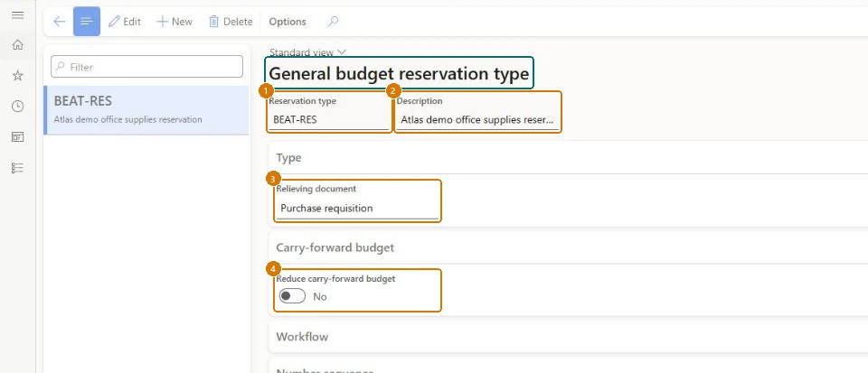The image size is (868, 373).
Task: Go to Home in sidebar
Action: (18, 45)
